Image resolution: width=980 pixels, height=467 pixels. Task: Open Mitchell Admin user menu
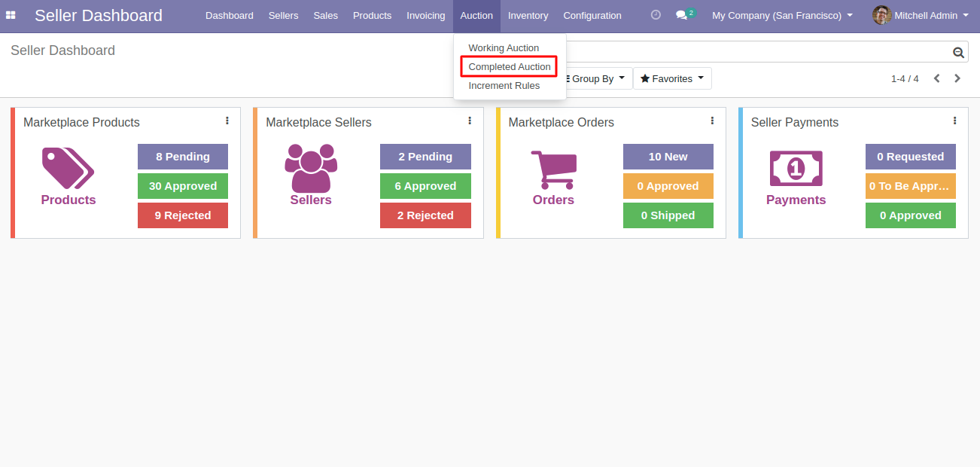(x=921, y=15)
